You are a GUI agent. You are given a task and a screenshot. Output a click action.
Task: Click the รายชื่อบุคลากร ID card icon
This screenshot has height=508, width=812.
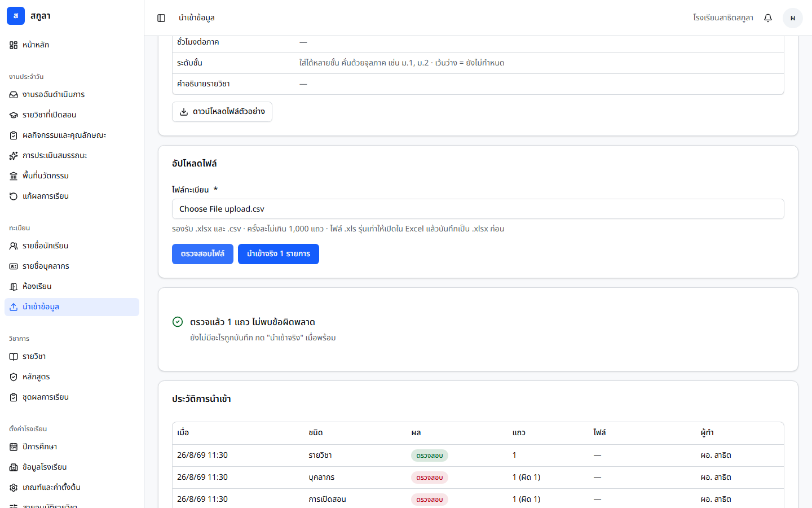[14, 266]
